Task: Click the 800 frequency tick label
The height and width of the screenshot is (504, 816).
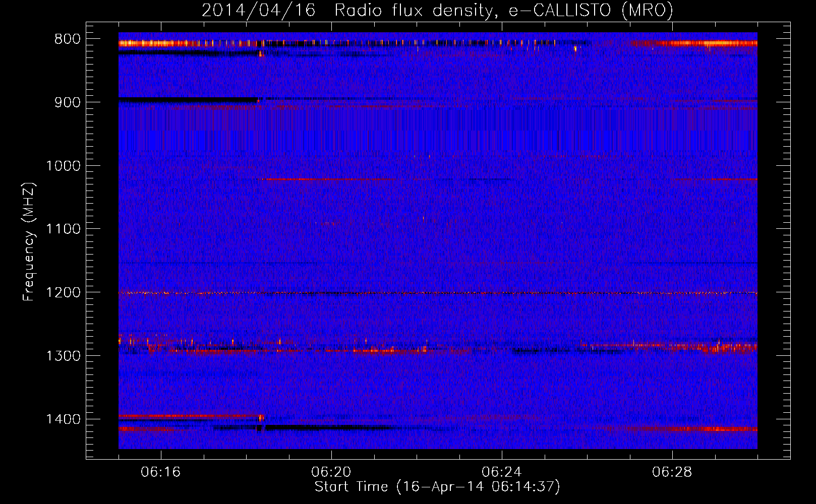Action: (x=68, y=39)
